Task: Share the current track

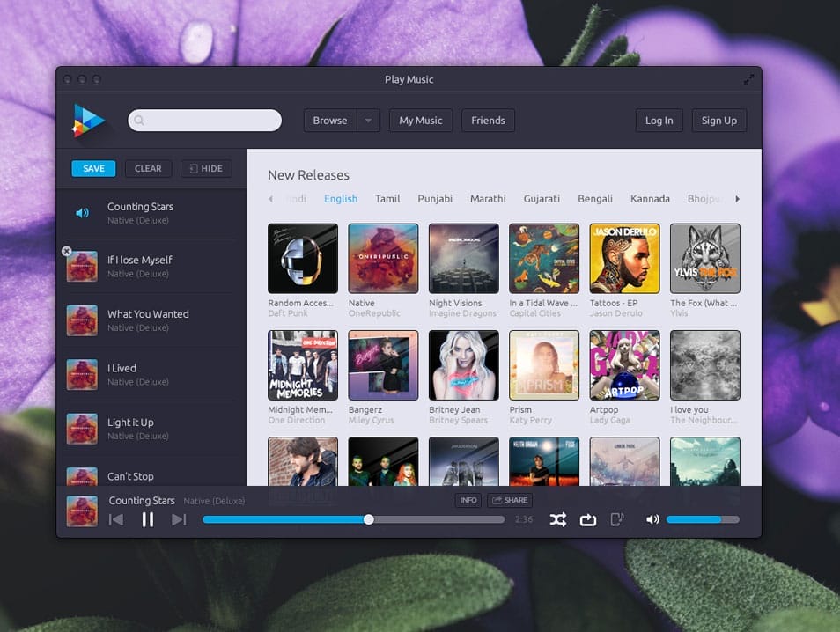Action: (x=509, y=499)
